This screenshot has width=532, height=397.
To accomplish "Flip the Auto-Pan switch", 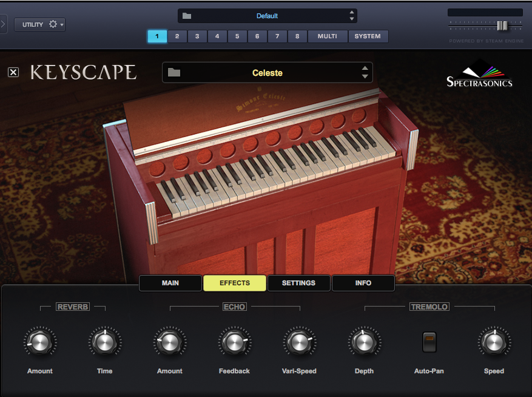I will [429, 342].
